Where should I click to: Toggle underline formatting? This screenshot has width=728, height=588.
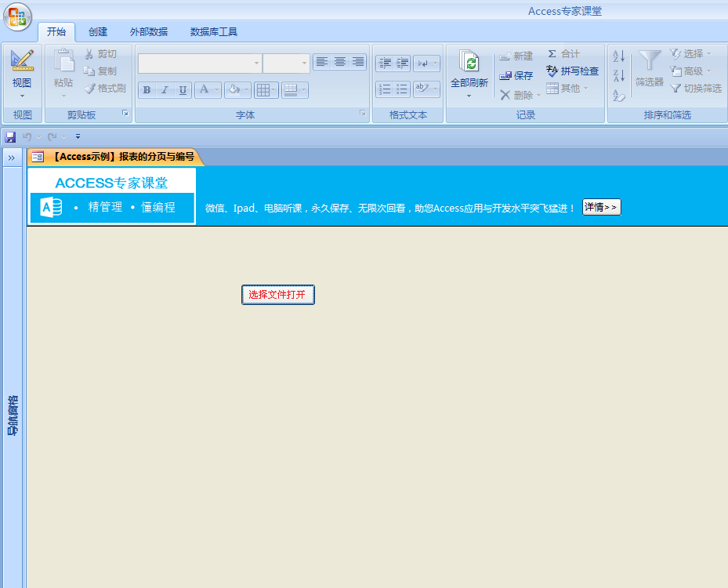tap(183, 90)
